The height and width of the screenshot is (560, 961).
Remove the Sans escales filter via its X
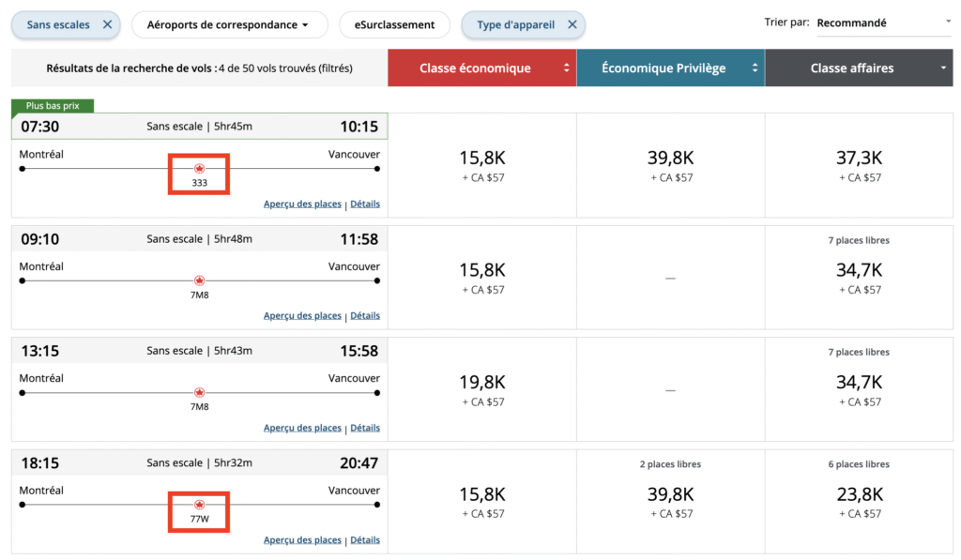click(107, 24)
